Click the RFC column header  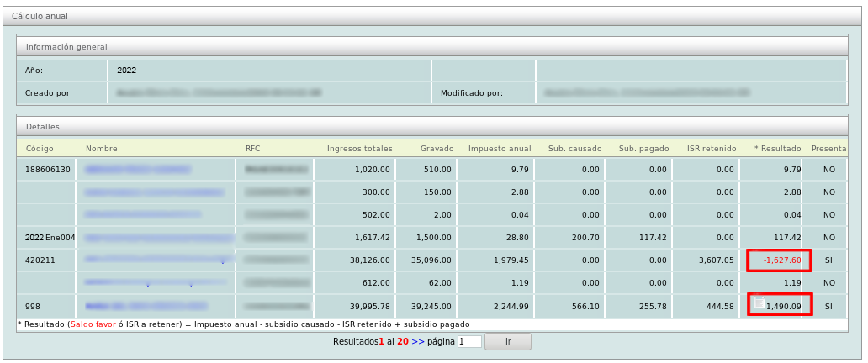(252, 149)
